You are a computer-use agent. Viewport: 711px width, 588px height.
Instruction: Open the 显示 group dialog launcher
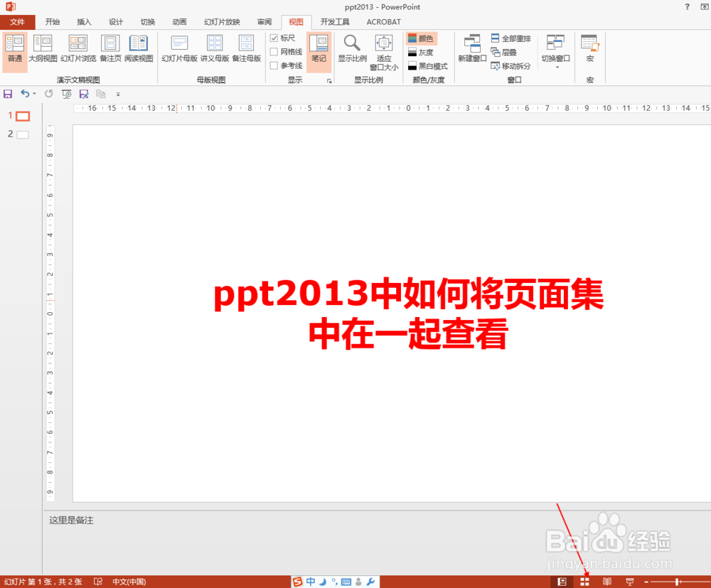coord(328,82)
